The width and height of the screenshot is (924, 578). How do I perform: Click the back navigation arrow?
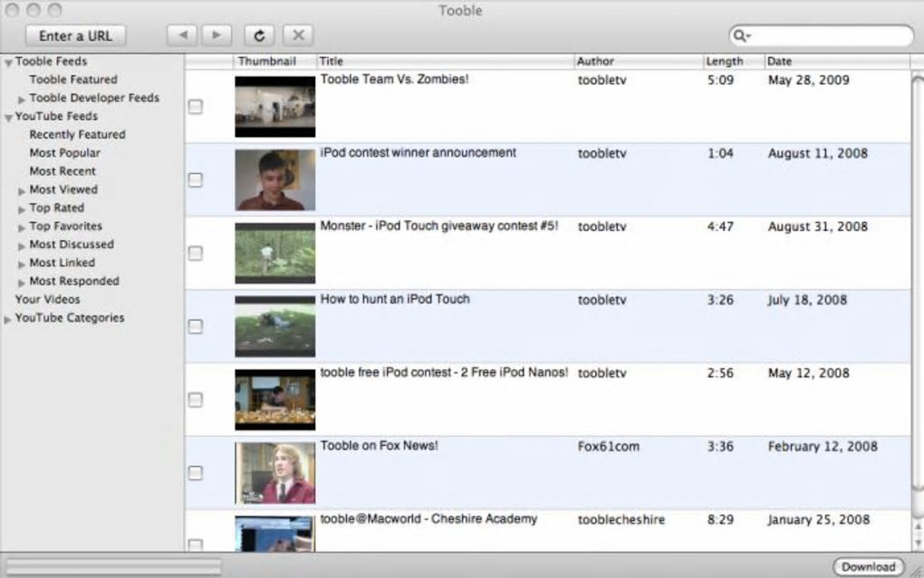point(181,35)
